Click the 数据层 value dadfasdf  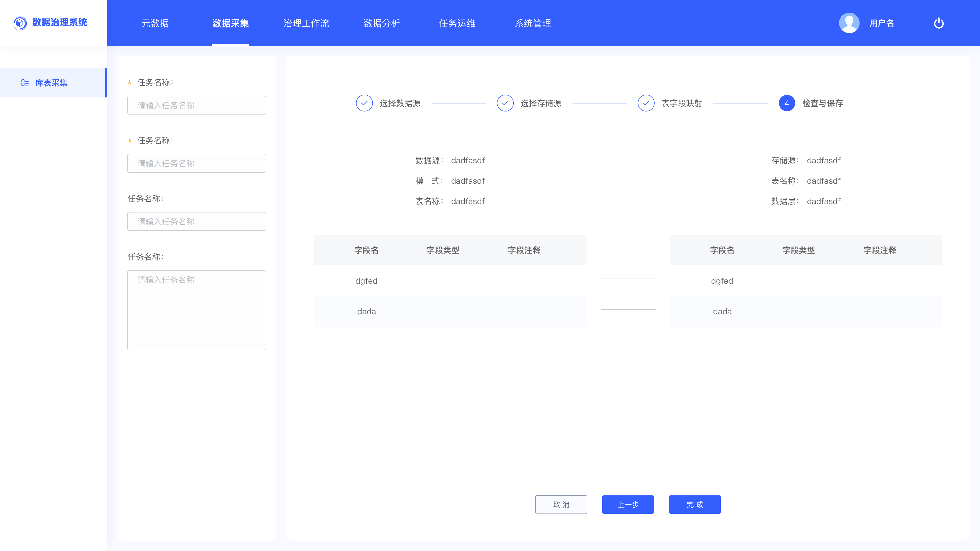824,201
